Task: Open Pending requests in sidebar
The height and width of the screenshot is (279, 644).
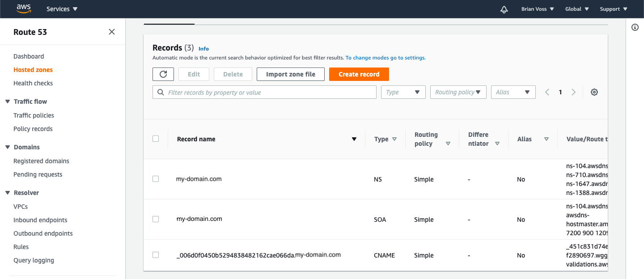Action: (x=38, y=174)
